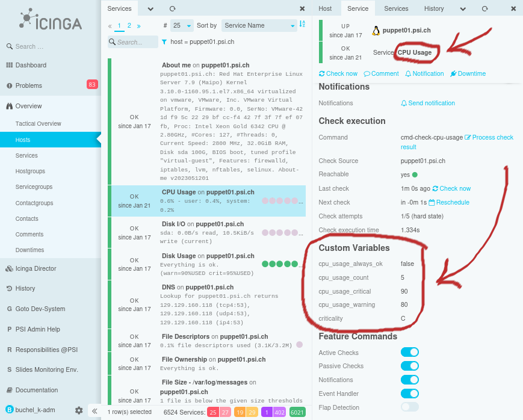523x420 pixels.
Task: Expand detail pane tabs dropdown chevron
Action: 463,9
